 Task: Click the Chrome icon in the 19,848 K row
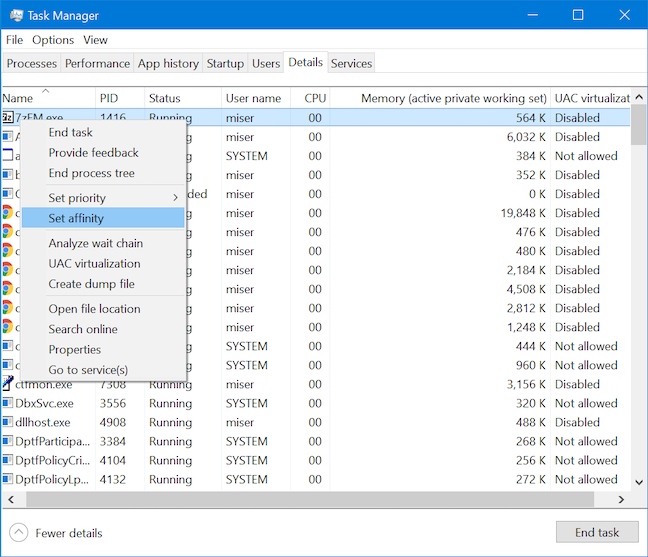[7, 213]
